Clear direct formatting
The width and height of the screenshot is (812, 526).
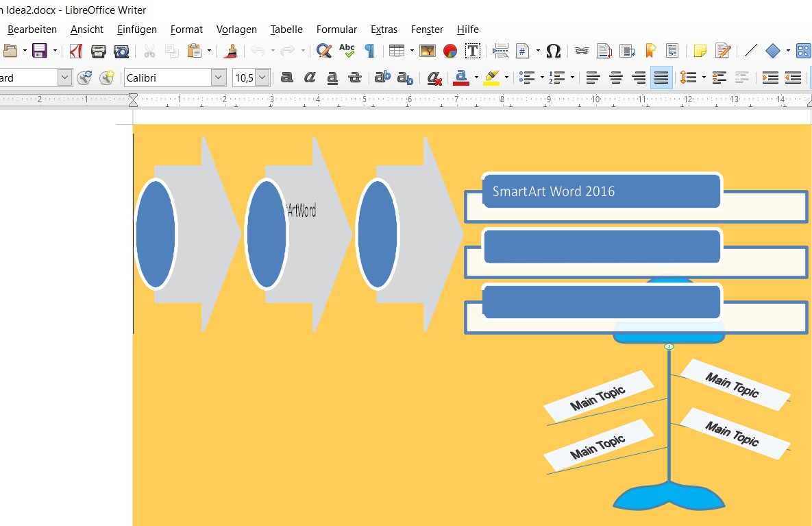pyautogui.click(x=434, y=78)
